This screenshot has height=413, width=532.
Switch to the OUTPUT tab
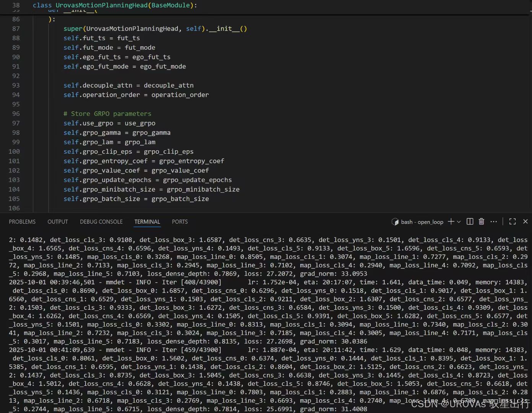(x=58, y=222)
